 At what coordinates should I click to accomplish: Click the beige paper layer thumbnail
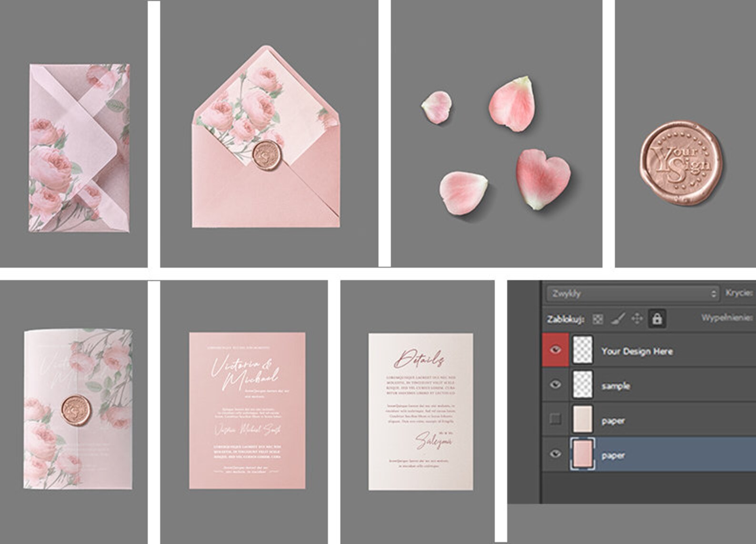(x=582, y=419)
